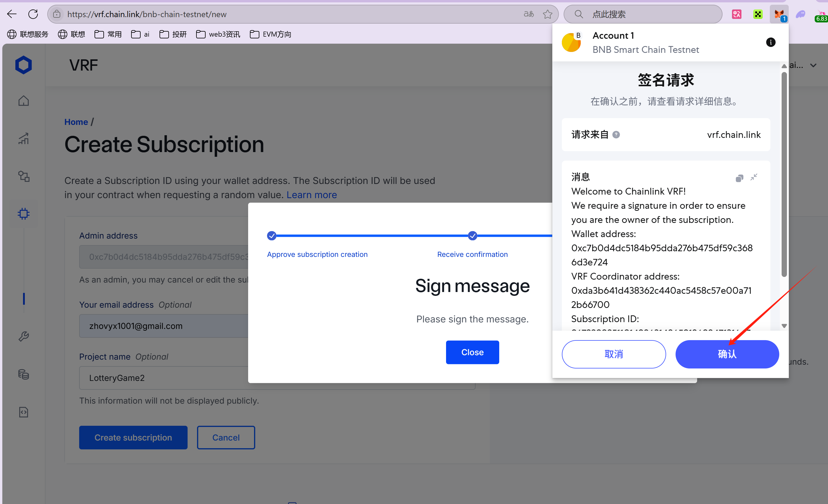Reload the page with refresh icon
The image size is (828, 504).
(x=33, y=14)
